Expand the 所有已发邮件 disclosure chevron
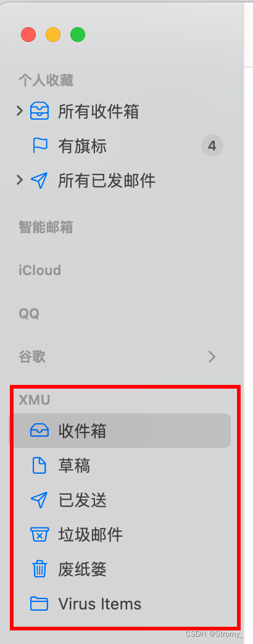The image size is (253, 644). [19, 180]
